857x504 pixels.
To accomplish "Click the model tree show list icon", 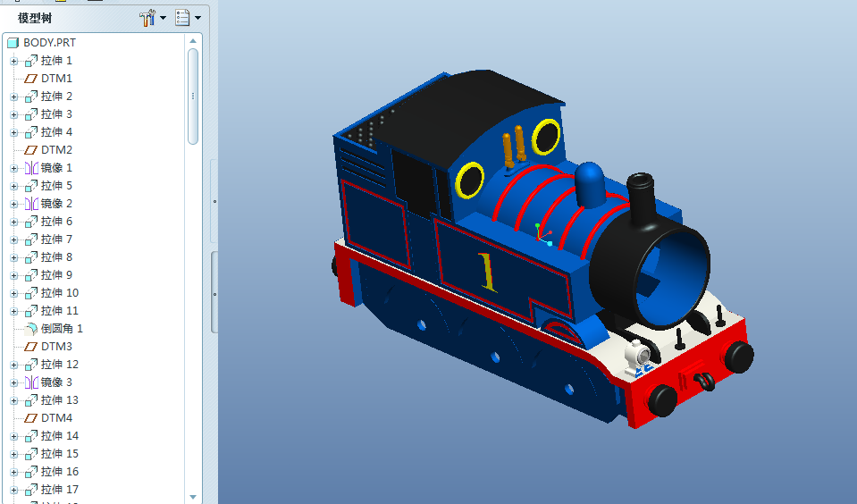I will coord(182,18).
